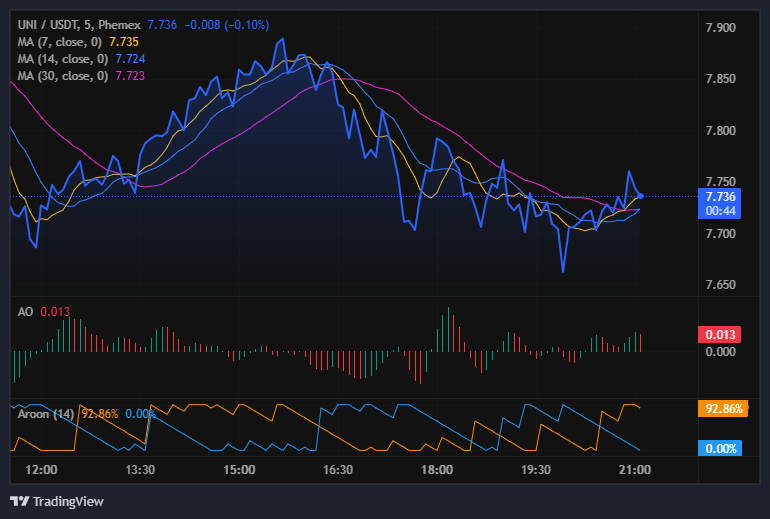Image resolution: width=770 pixels, height=519 pixels.
Task: Select the MA (14, close, 0) legend
Action: pyautogui.click(x=61, y=59)
